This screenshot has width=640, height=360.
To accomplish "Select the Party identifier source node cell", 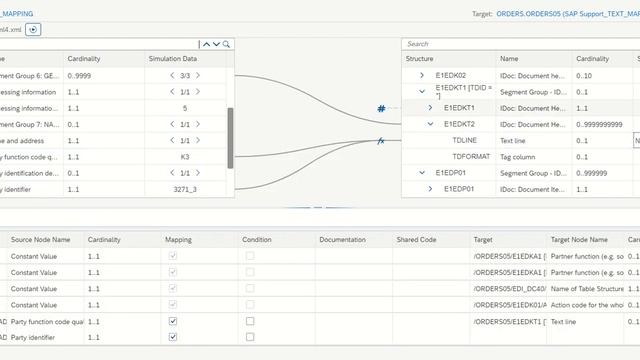I will [x=45, y=338].
